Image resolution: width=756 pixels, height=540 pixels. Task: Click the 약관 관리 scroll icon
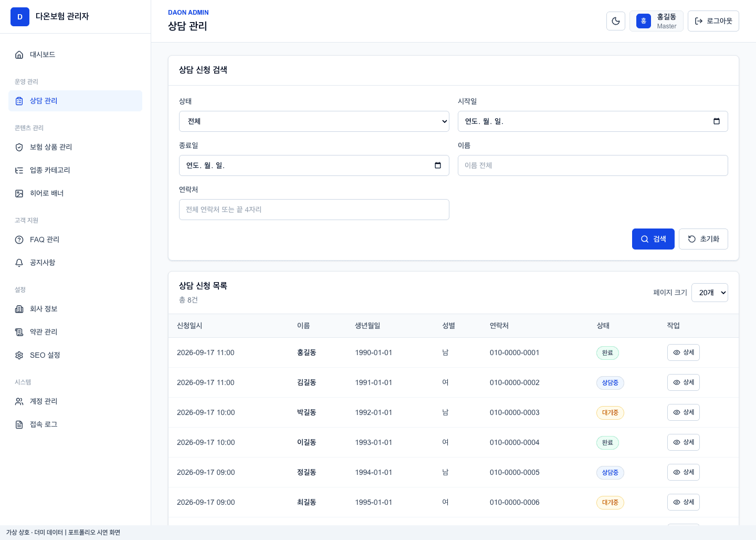[19, 332]
